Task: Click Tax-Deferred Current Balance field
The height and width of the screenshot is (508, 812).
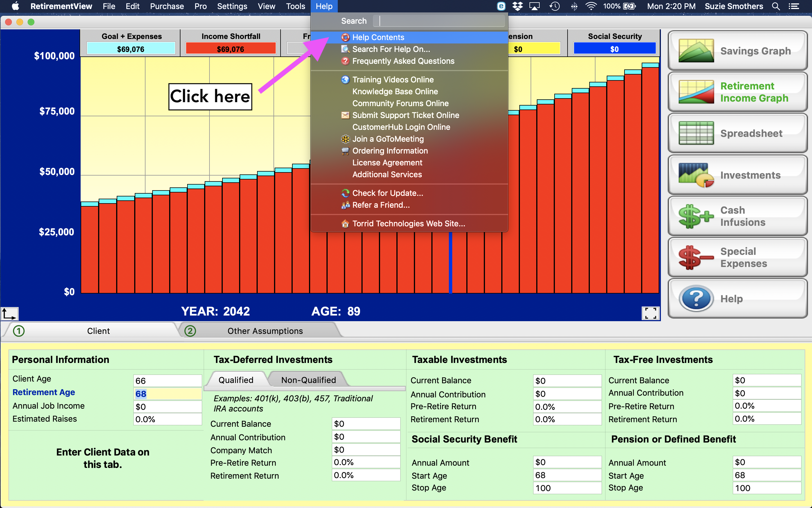Action: pos(366,424)
